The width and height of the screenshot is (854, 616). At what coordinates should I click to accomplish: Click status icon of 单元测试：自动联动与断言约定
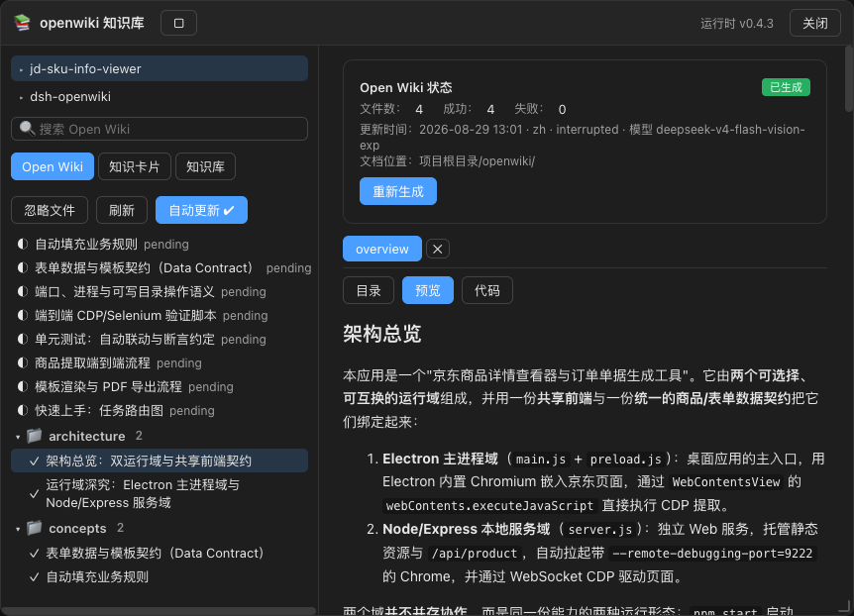tap(23, 339)
